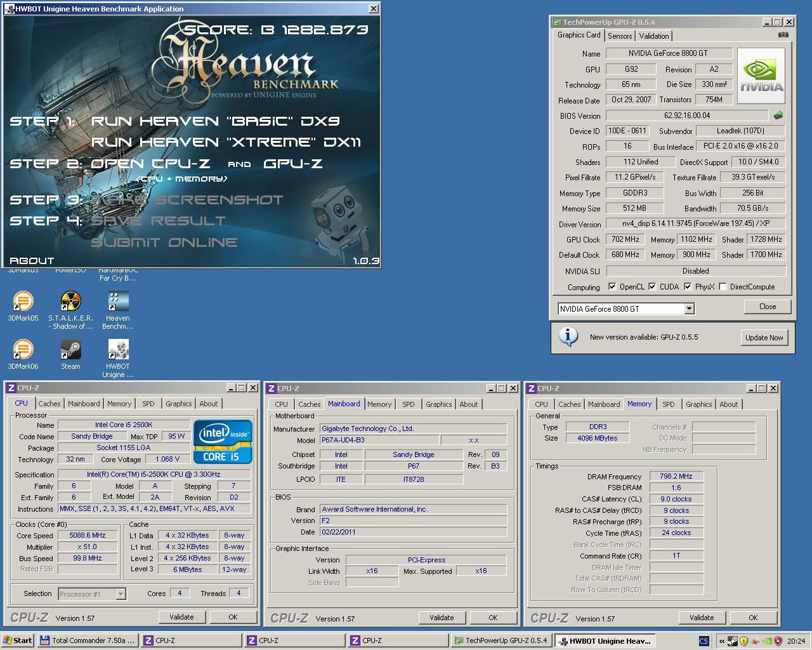Open the Caches tab in the first CPU-Z window
812x650 pixels.
point(49,404)
